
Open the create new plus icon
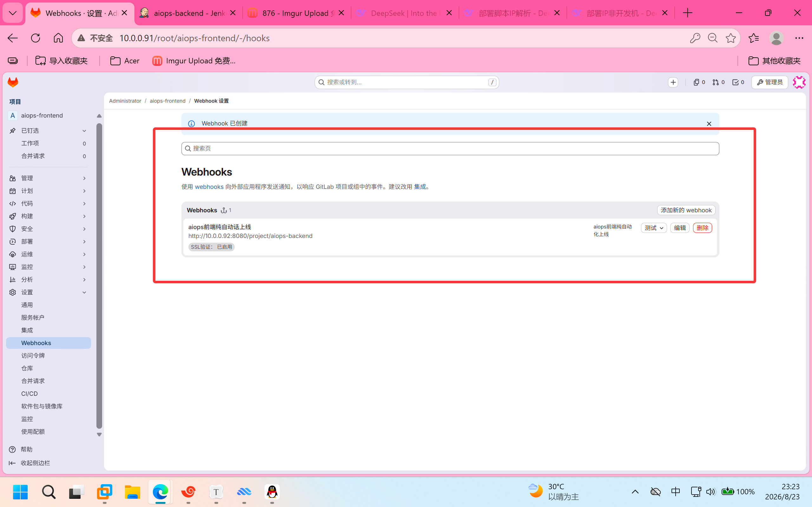[673, 82]
